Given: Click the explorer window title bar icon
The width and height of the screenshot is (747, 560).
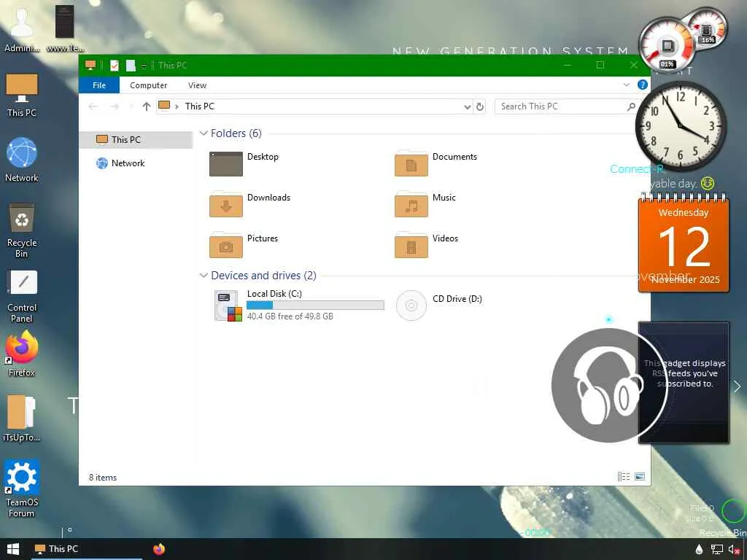Looking at the screenshot, I should point(90,65).
